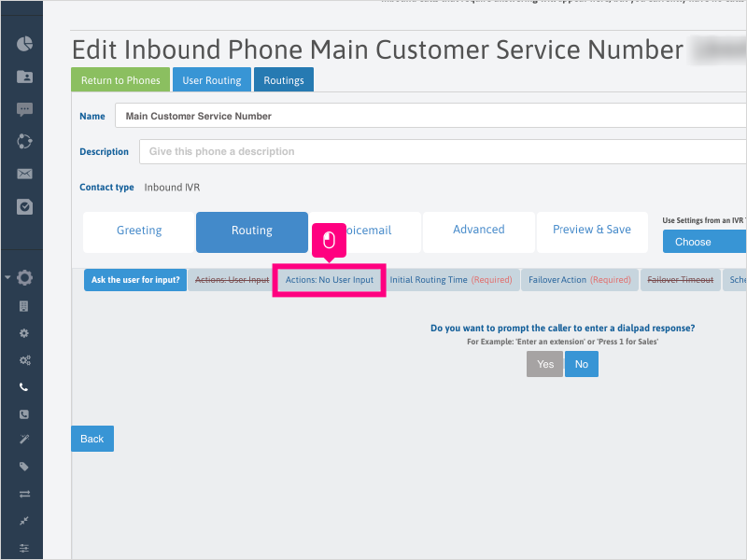Click the Back button
Viewport: 747px width, 560px height.
[x=92, y=439]
